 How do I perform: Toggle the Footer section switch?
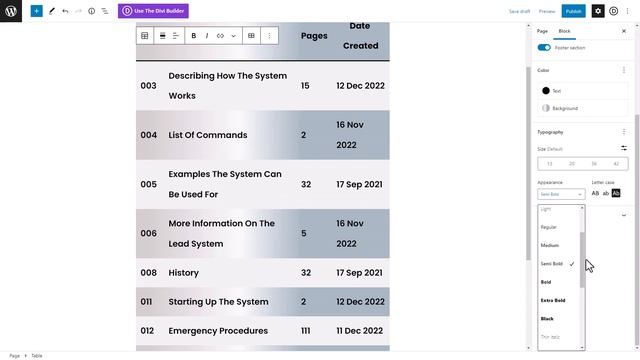pyautogui.click(x=544, y=48)
